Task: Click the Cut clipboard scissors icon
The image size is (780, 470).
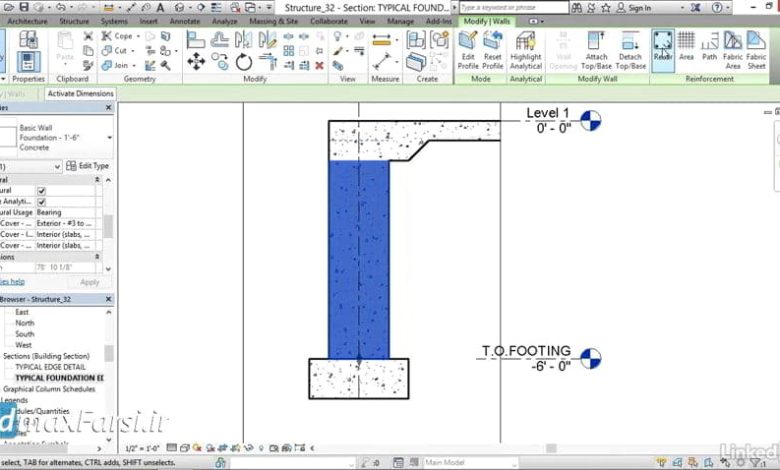Action: click(88, 36)
